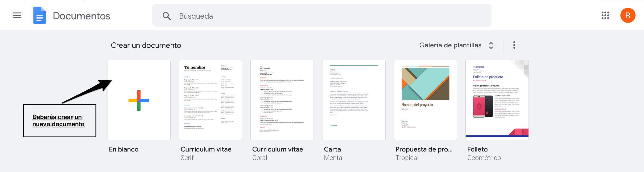Click the Carta template label

[x=332, y=149]
